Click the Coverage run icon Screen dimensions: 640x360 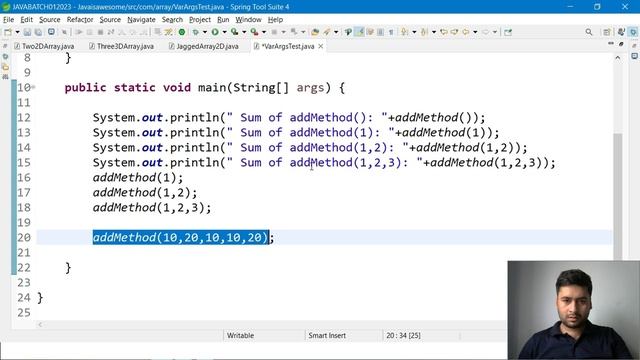234,32
